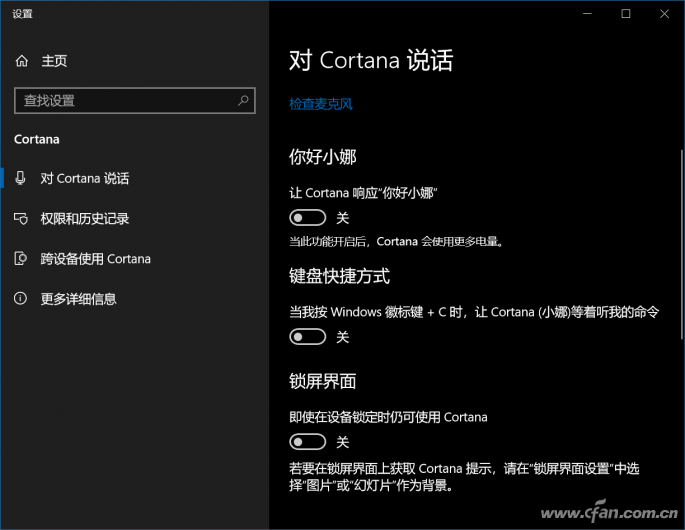The width and height of the screenshot is (685, 530).
Task: Click text 当此功能开启后，Cortana 会使用更多电量
Action: 396,241
